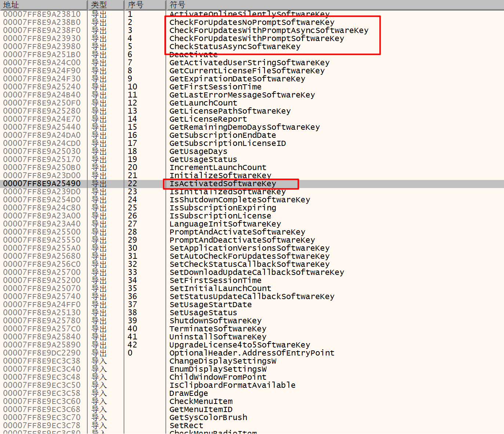The height and width of the screenshot is (434, 504).
Task: Select LanguageInitSoftwareKey symbol
Action: pyautogui.click(x=225, y=224)
